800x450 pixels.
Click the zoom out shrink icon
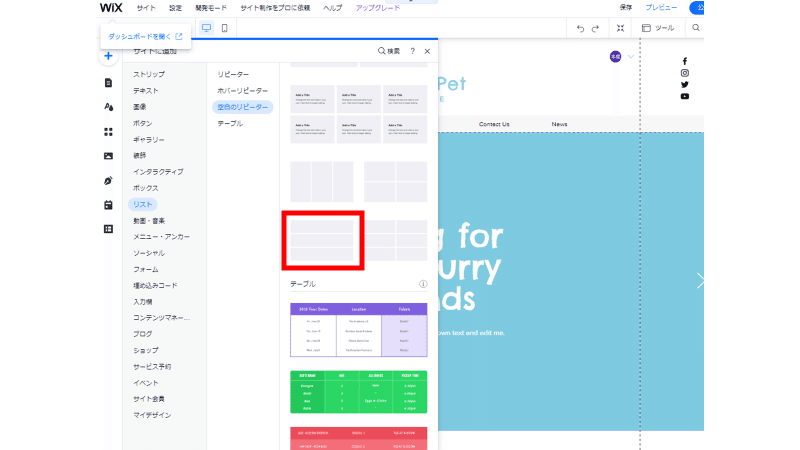pos(620,28)
